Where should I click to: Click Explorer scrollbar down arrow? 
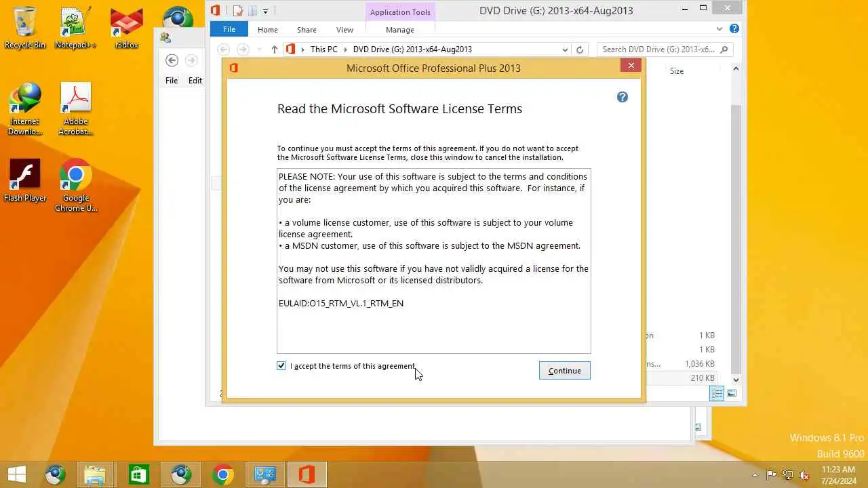pos(736,380)
